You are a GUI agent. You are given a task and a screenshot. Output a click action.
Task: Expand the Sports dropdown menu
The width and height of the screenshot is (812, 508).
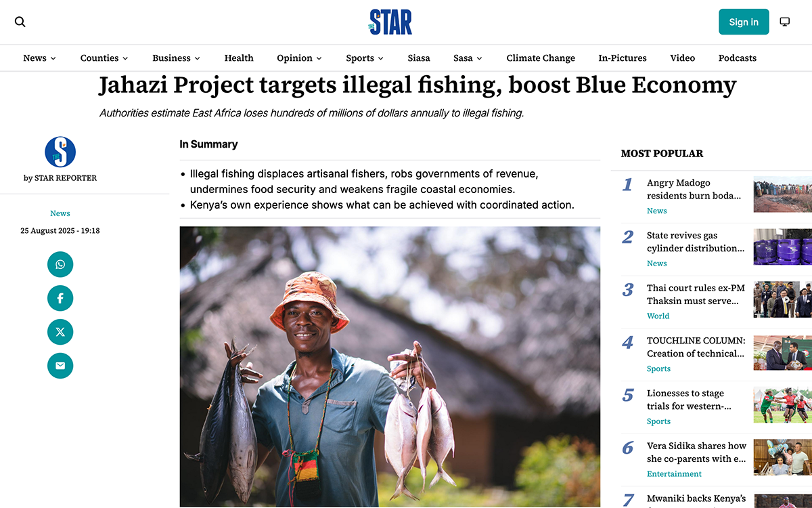tap(365, 58)
